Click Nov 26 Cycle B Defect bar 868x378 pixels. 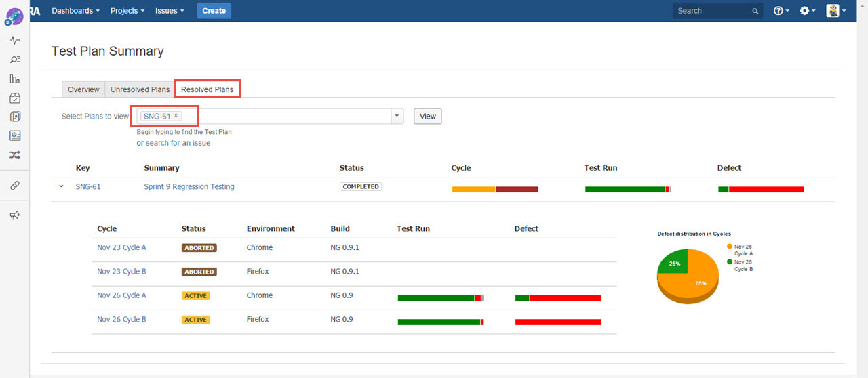pos(558,322)
